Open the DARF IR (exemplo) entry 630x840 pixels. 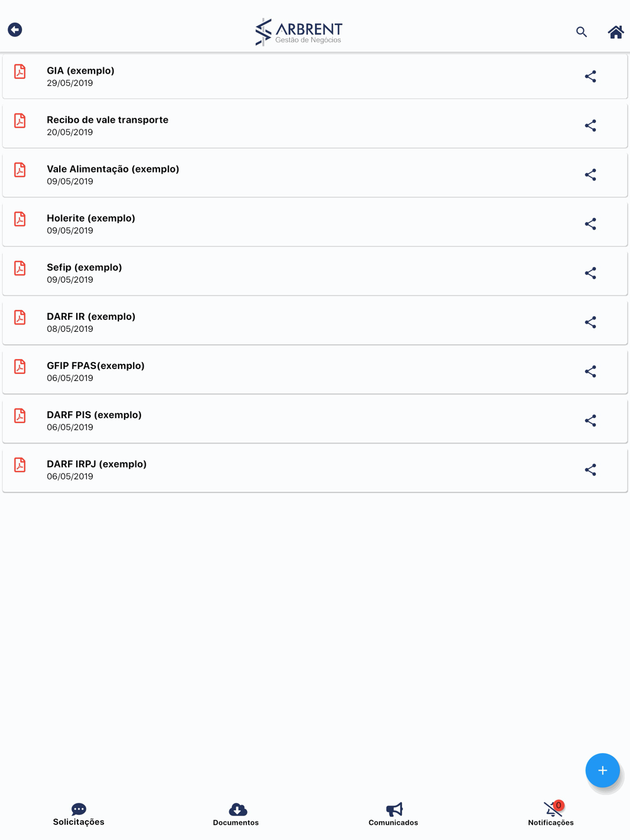[x=91, y=322]
